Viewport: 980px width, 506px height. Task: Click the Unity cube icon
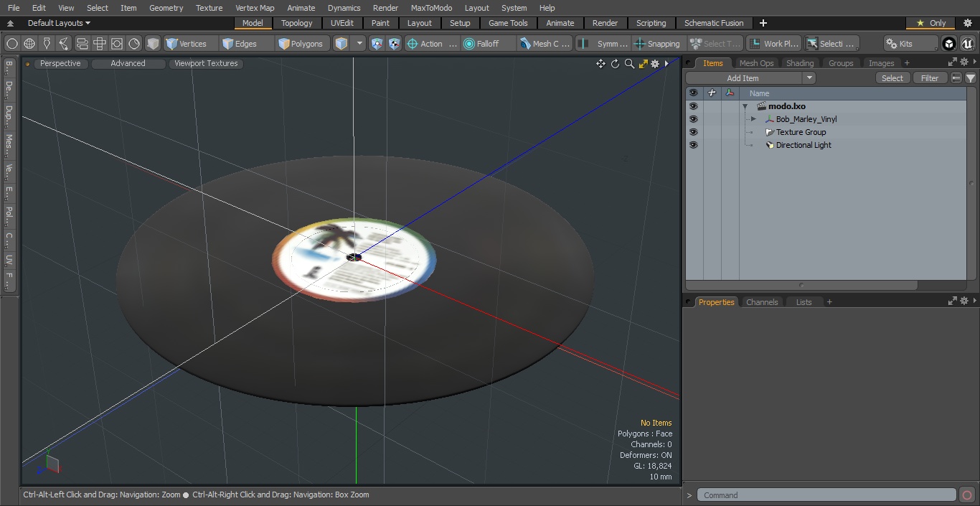[949, 44]
